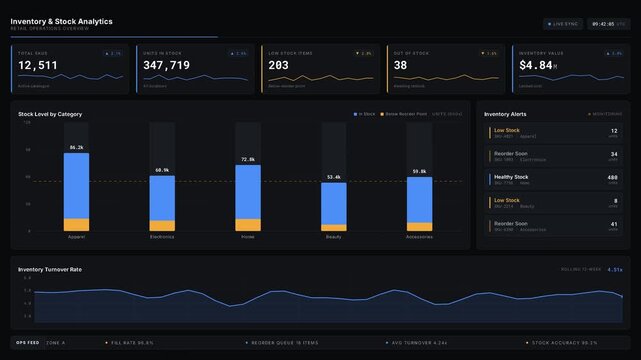Select the blue Apparel bar segment
Screen dimensions: 641x360
point(76,186)
